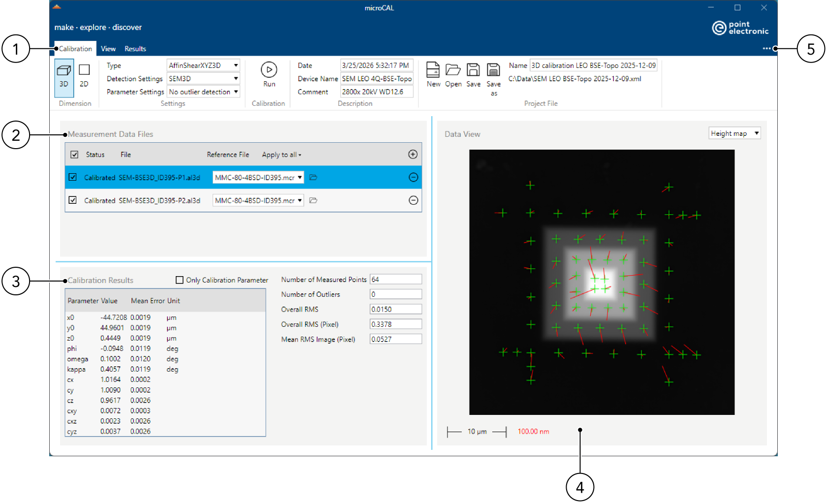
Task: Uncheck the SEM-BSE3D_ID395-P1.al3d checkbox
Action: (73, 177)
